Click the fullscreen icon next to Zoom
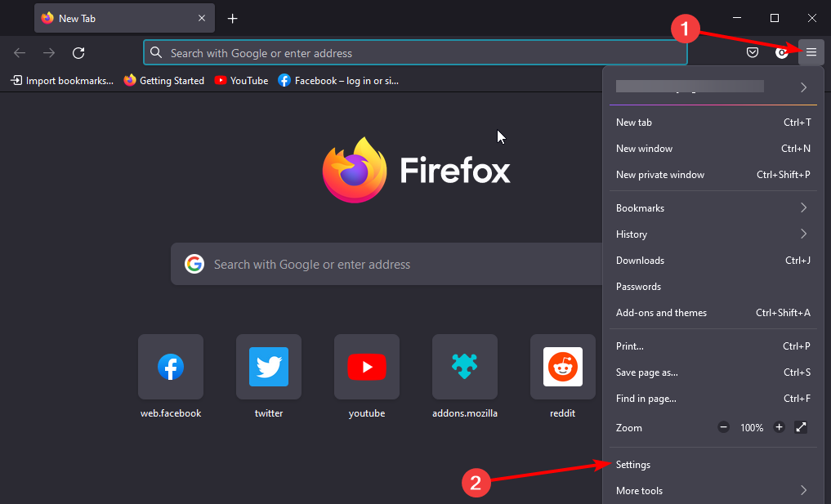The height and width of the screenshot is (504, 831). click(x=800, y=427)
